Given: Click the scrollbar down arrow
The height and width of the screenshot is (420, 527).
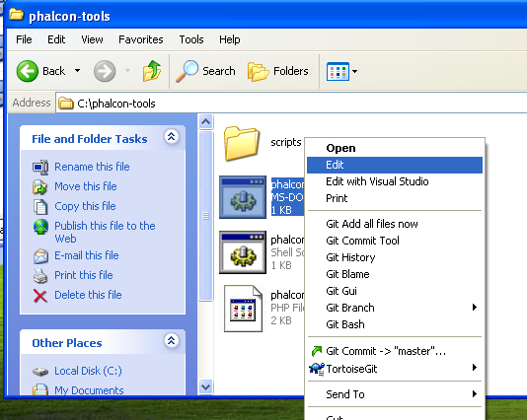Looking at the screenshot, I should pos(205,386).
